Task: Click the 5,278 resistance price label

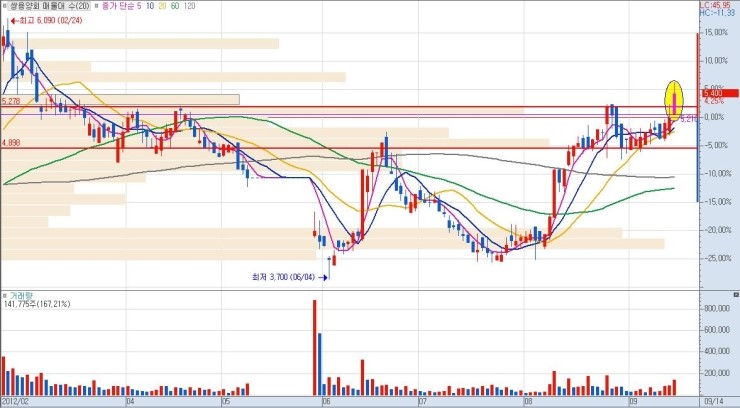Action: pyautogui.click(x=12, y=101)
